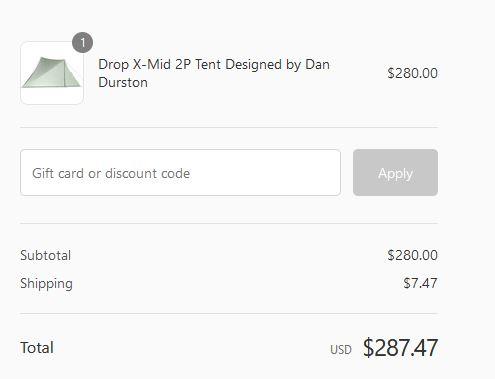Click the item price $280.00 beside tent name
Screen dimensions: 495x379
pos(412,73)
